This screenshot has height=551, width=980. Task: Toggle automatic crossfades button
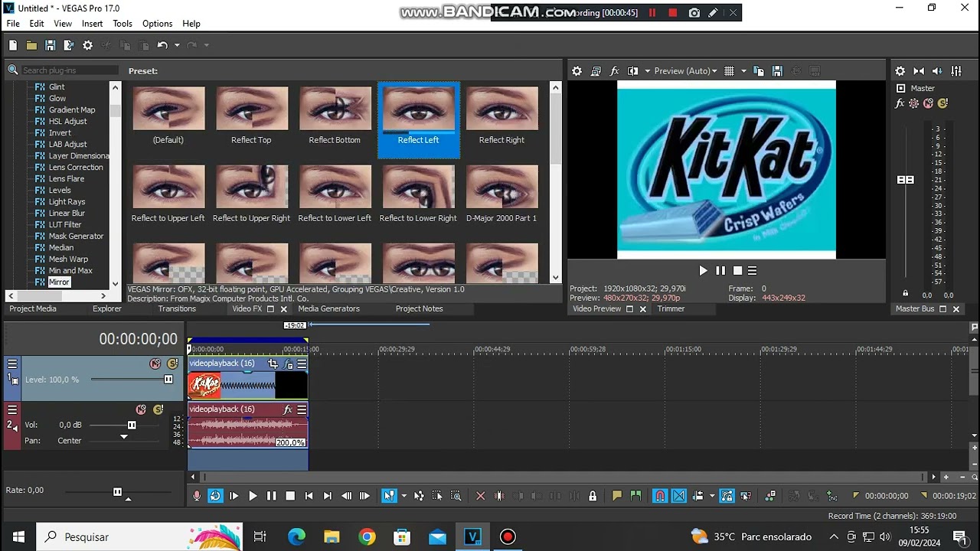point(679,496)
